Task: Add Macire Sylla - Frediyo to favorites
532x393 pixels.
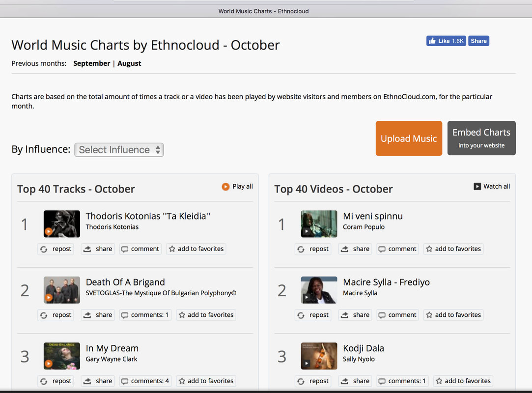Action: click(453, 315)
